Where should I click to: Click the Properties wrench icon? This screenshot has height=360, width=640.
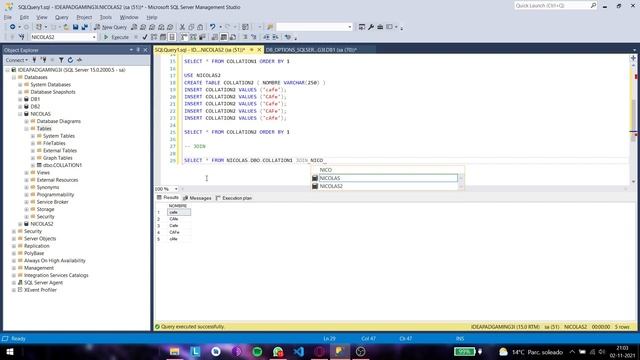pos(371,27)
